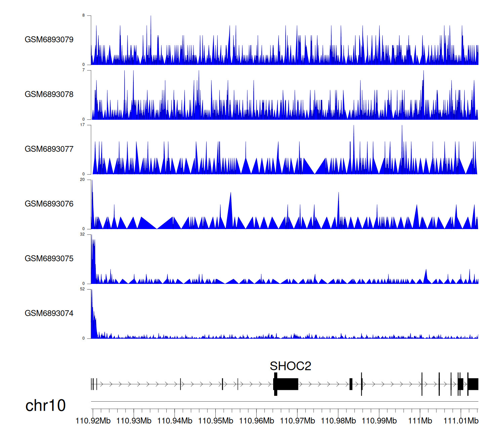Viewport: 504px width, 444px height.
Task: Select the 110.95Mb position label
Action: click(x=216, y=421)
